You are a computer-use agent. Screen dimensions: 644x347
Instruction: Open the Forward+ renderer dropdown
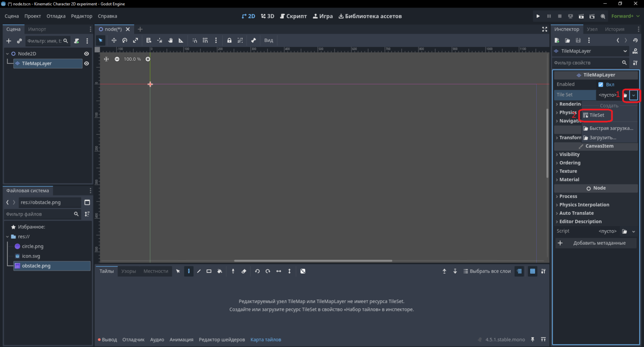click(625, 16)
